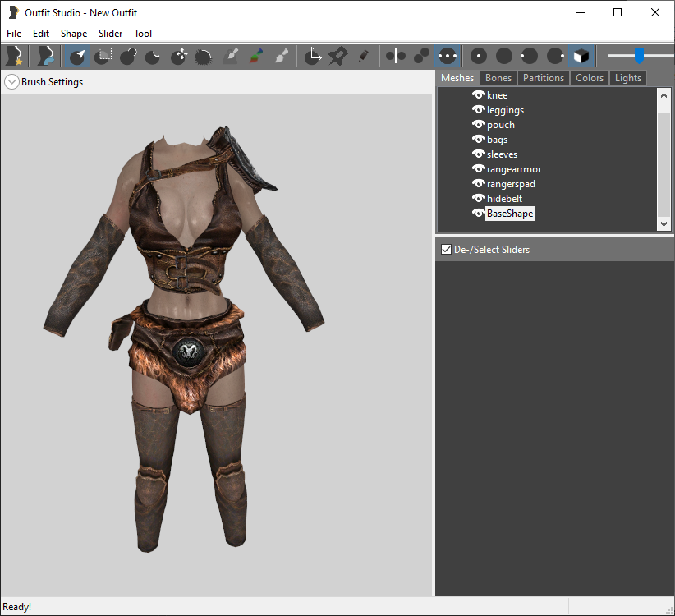
Task: Click the pencil Vertex Edit tool
Action: point(364,56)
